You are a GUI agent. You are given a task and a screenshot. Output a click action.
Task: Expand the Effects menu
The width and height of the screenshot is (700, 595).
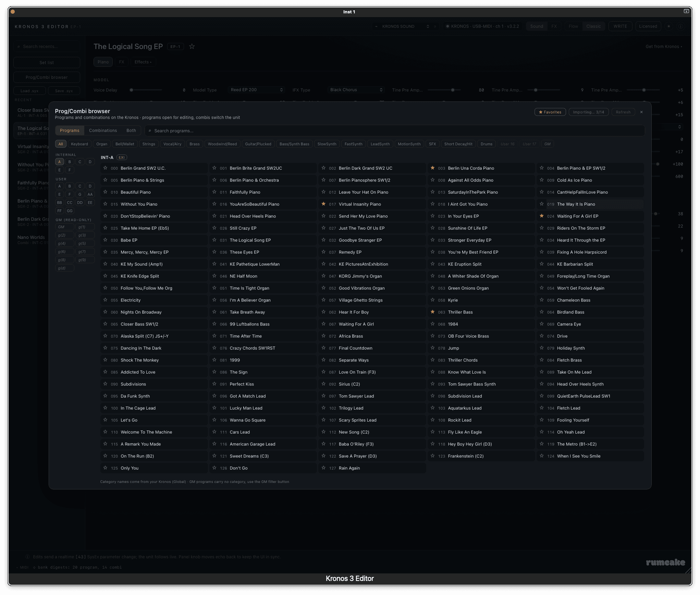(143, 62)
